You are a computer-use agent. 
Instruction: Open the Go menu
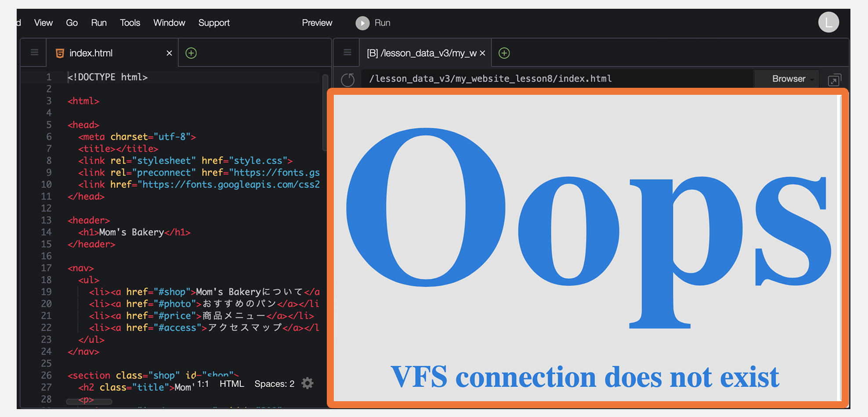pyautogui.click(x=72, y=23)
